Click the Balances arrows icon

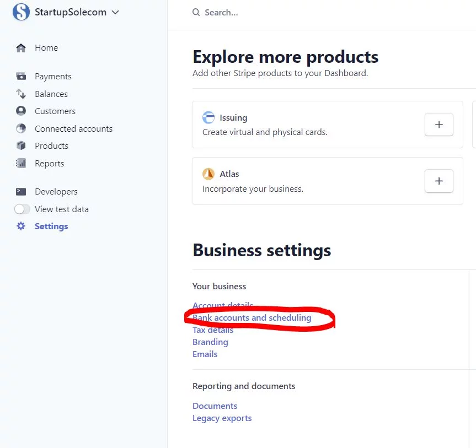pyautogui.click(x=21, y=94)
